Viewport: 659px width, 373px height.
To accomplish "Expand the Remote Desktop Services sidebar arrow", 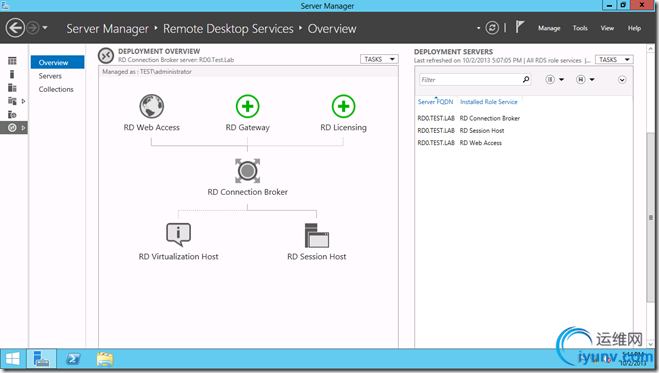I will (x=24, y=128).
